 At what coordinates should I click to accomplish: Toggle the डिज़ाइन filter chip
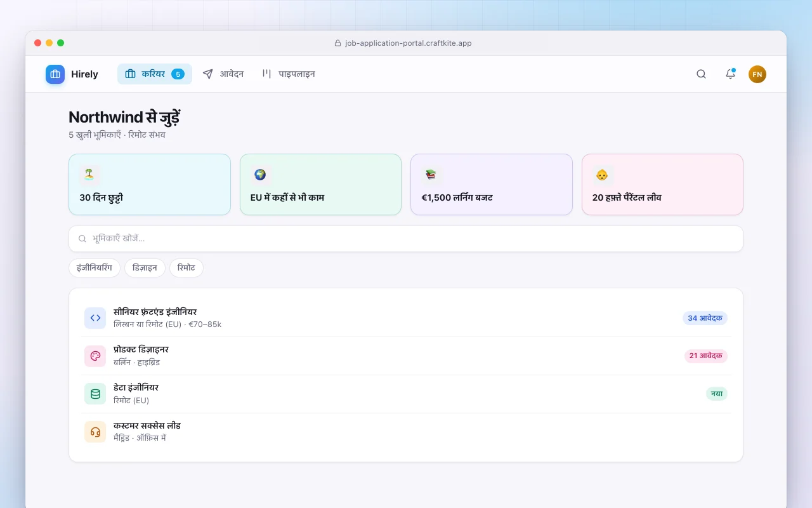[x=145, y=268]
